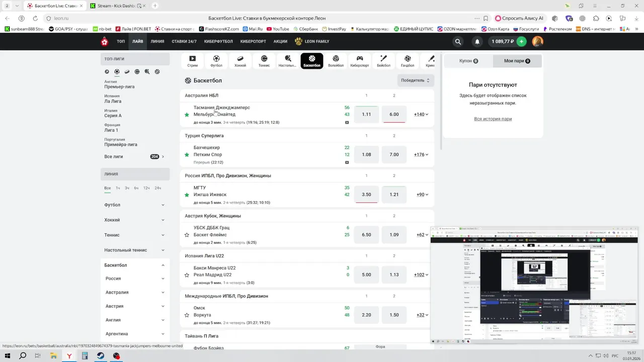644x362 pixels.
Task: Favorite Бакси Манреса U22 match star
Action: tap(187, 275)
